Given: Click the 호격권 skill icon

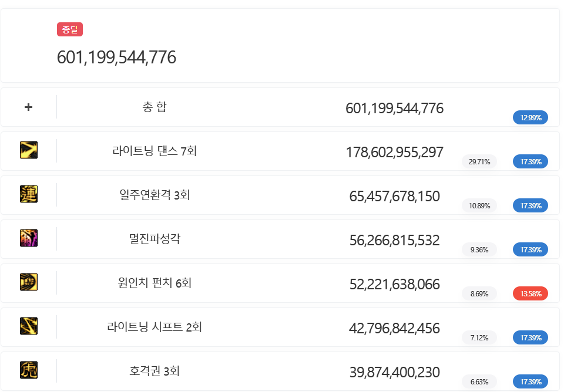Looking at the screenshot, I should (x=29, y=370).
